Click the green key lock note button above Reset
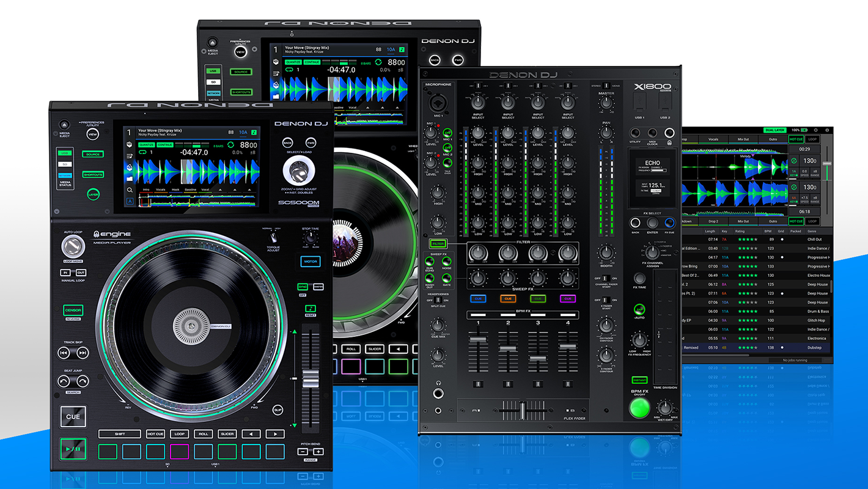This screenshot has width=868, height=489. pyautogui.click(x=311, y=308)
